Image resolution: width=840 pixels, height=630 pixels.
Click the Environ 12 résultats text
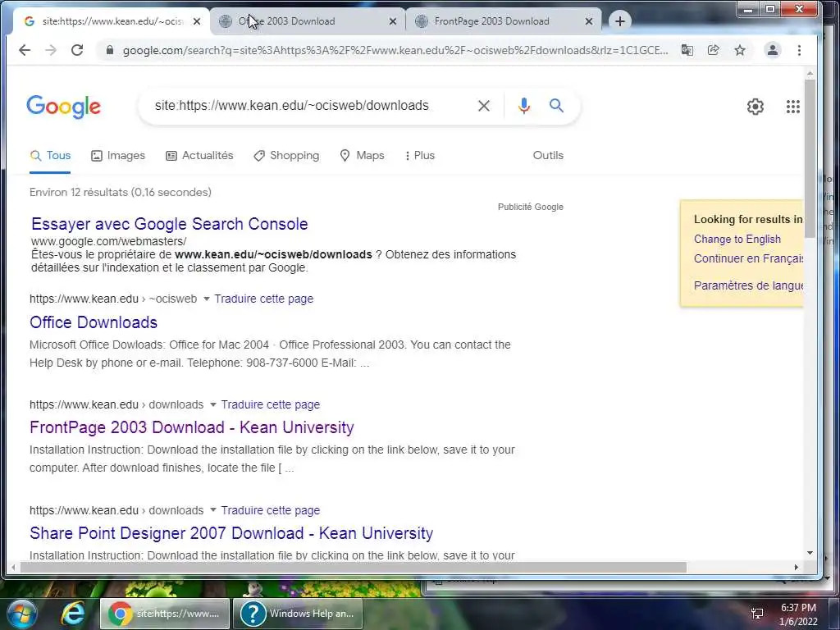121,192
